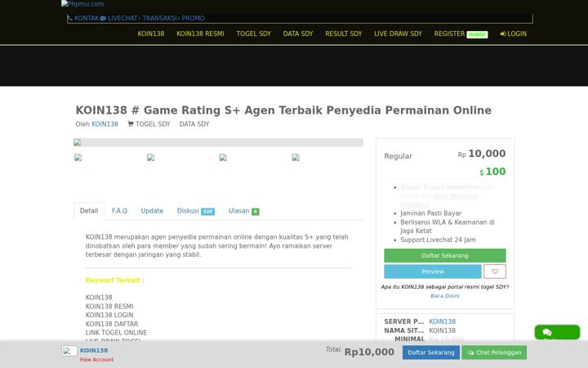Click the 'KOIN138 LOGIN' keyword text
Viewport: 588px width, 368px height.
[x=109, y=315]
